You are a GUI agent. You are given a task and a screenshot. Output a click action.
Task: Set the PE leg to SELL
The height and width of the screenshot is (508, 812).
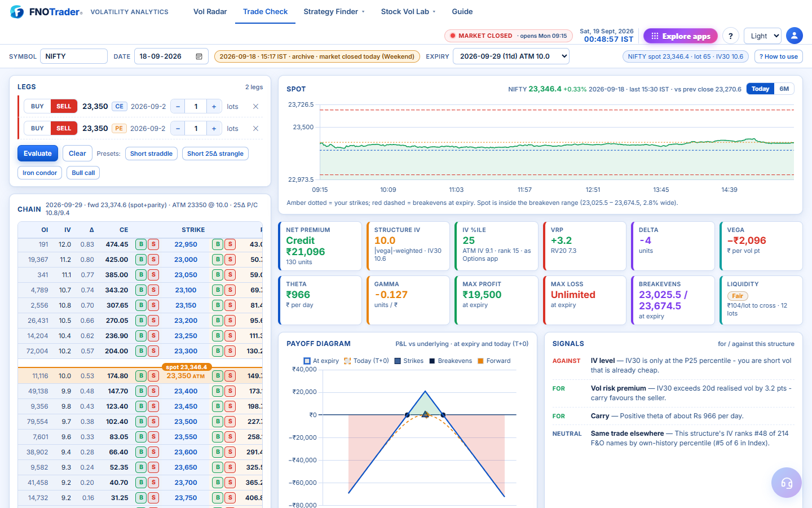pos(64,129)
